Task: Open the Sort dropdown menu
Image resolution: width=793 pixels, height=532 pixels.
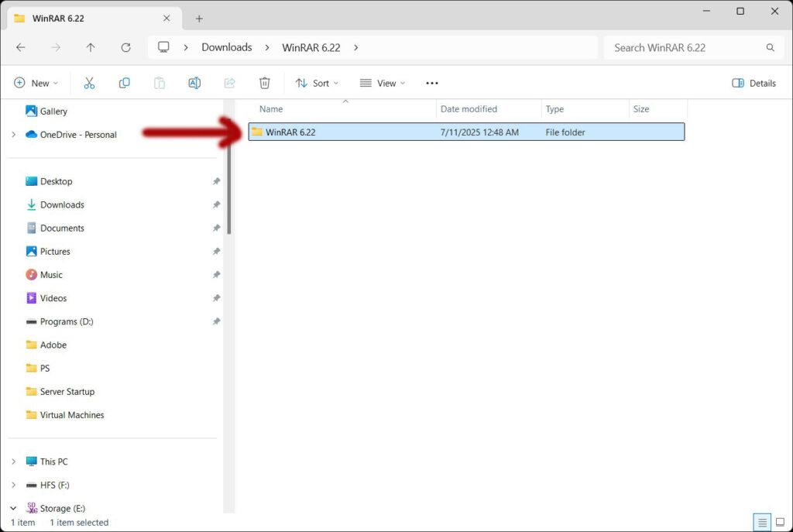Action: coord(317,83)
